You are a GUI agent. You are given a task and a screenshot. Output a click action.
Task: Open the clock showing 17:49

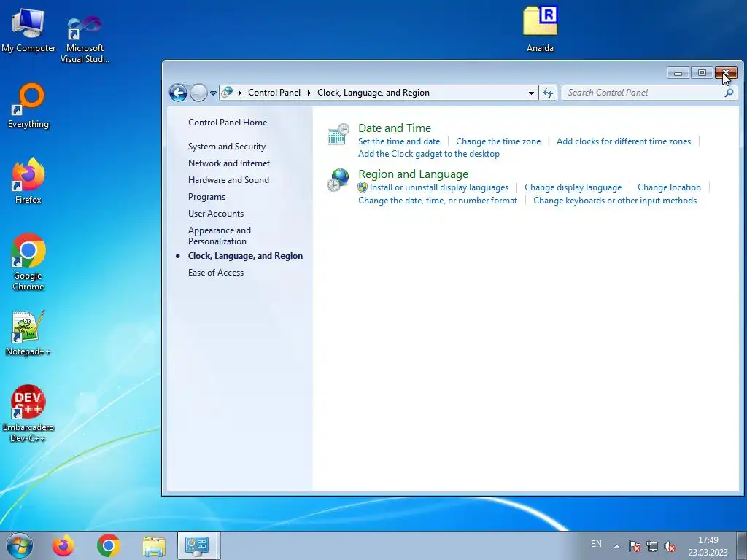point(708,546)
